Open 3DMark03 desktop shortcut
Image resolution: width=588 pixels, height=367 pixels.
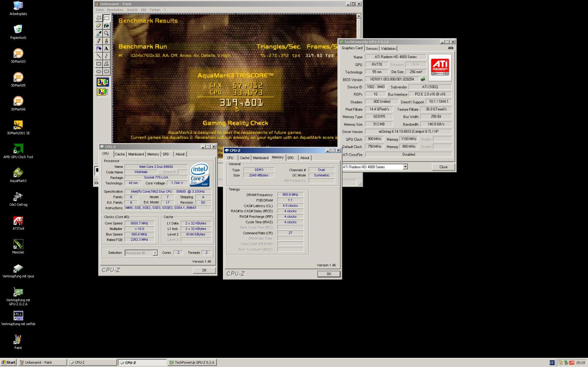click(x=18, y=56)
